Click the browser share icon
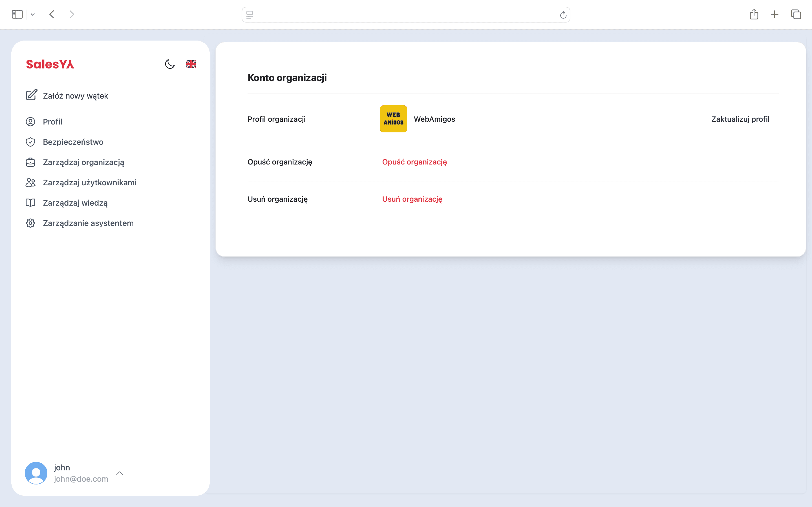 point(754,14)
